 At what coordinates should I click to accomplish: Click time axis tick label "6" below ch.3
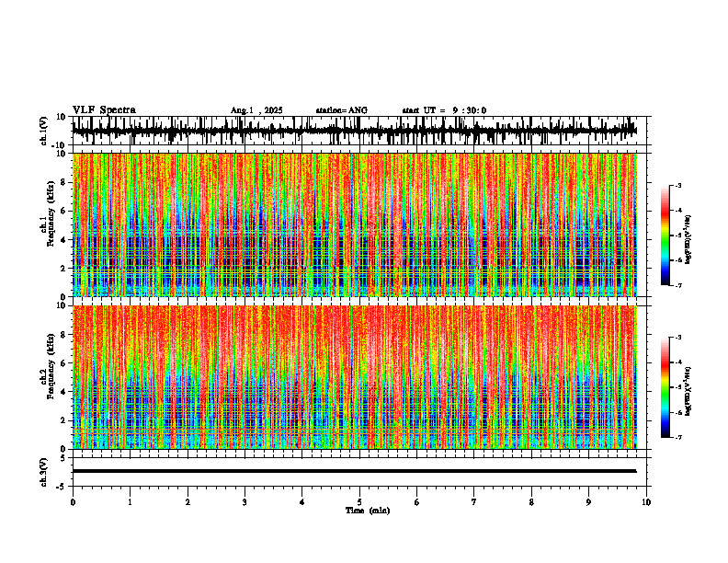pyautogui.click(x=416, y=502)
